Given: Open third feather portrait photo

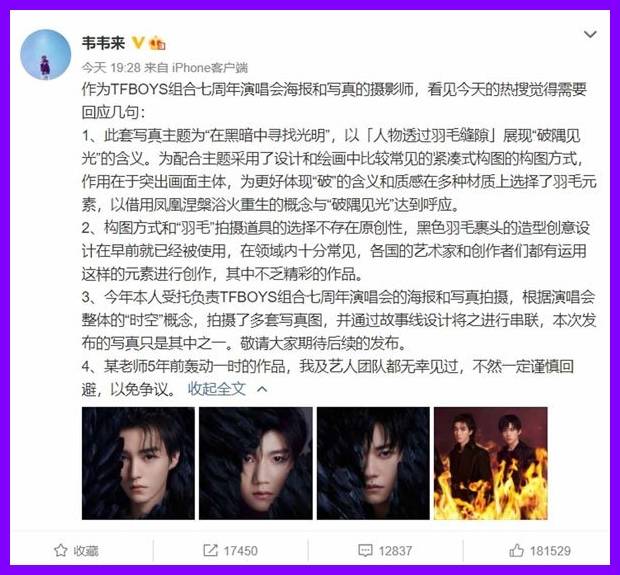Looking at the screenshot, I should [x=373, y=463].
